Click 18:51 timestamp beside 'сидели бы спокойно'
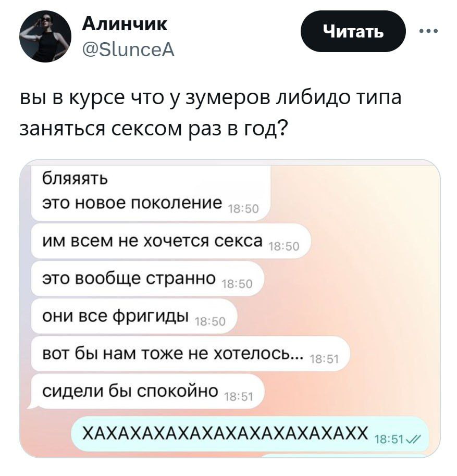The width and height of the screenshot is (457, 476). pos(238,397)
